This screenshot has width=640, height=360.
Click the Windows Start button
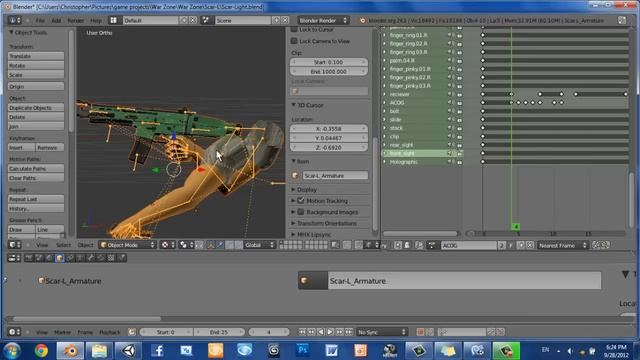[12, 350]
